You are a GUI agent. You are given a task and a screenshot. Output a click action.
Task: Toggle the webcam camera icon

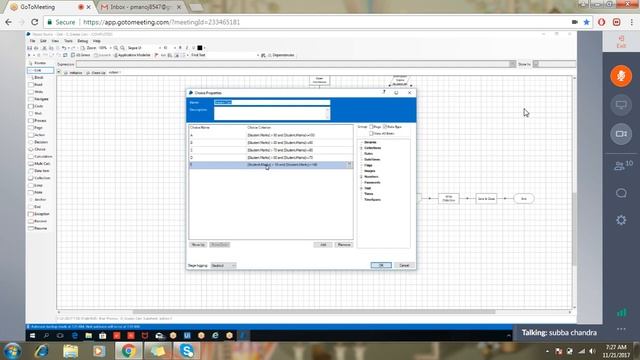pos(621,134)
